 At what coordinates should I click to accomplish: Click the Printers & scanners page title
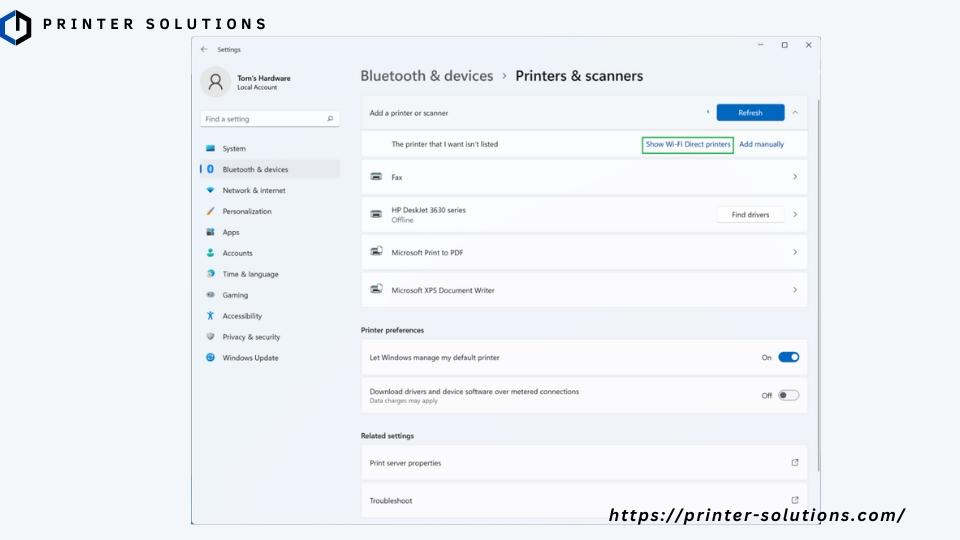tap(579, 76)
